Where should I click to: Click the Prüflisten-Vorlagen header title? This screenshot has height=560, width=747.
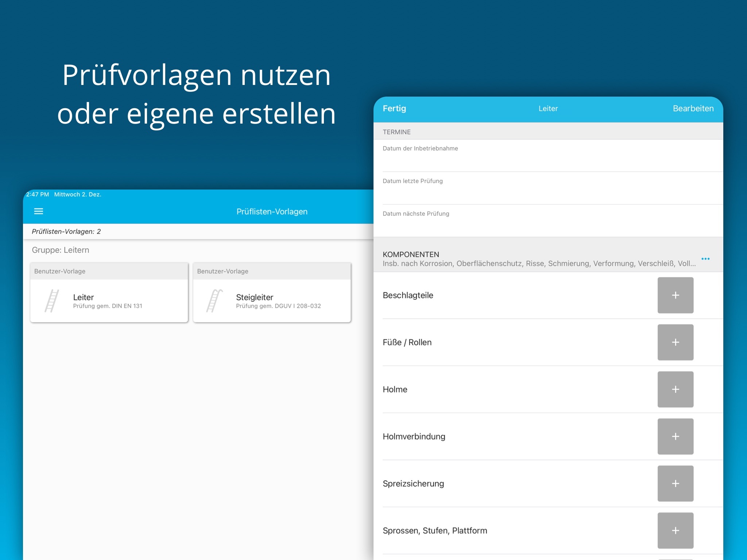[x=272, y=211]
